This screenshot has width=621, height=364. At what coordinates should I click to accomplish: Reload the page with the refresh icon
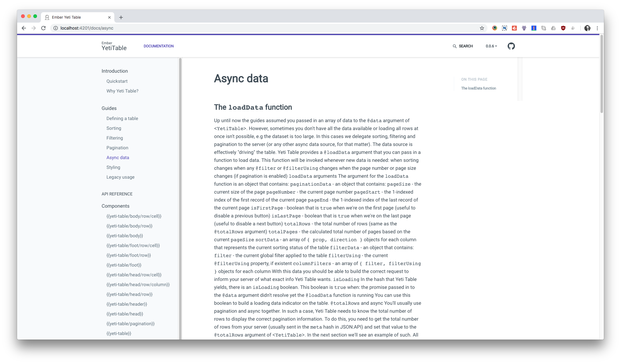43,28
